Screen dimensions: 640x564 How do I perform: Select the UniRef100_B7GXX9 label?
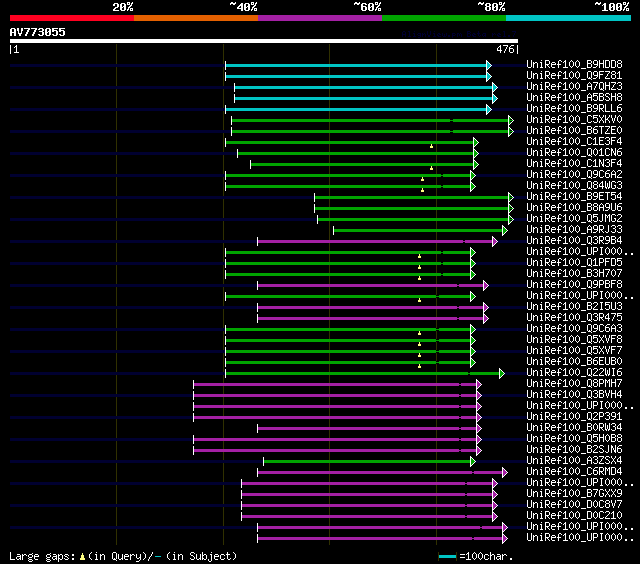574,494
